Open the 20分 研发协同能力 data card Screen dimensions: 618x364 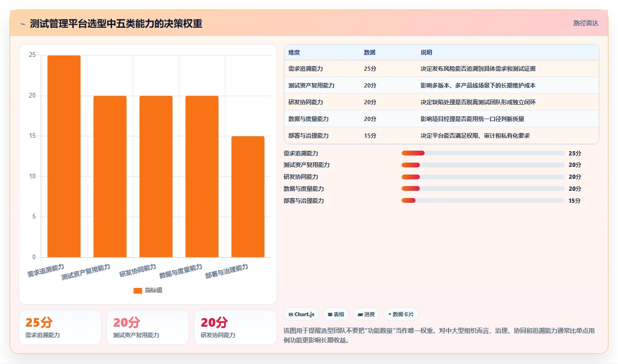(235, 327)
